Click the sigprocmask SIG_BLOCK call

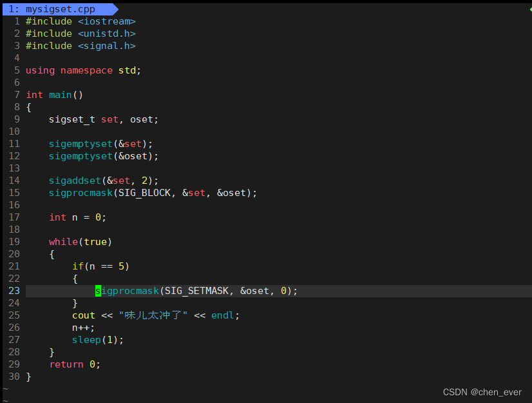point(153,193)
